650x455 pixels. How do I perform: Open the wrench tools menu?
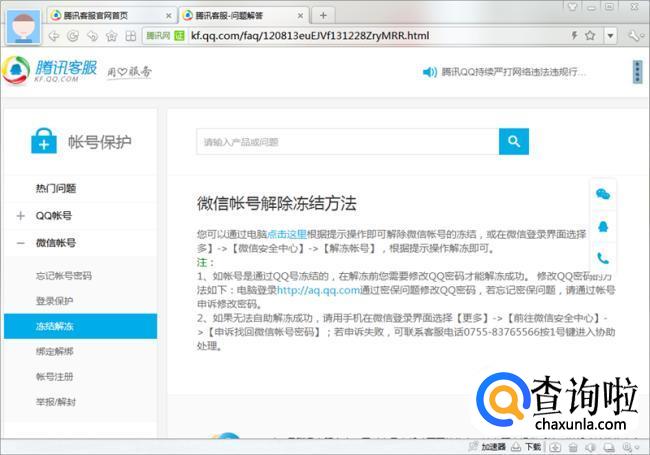(634, 36)
